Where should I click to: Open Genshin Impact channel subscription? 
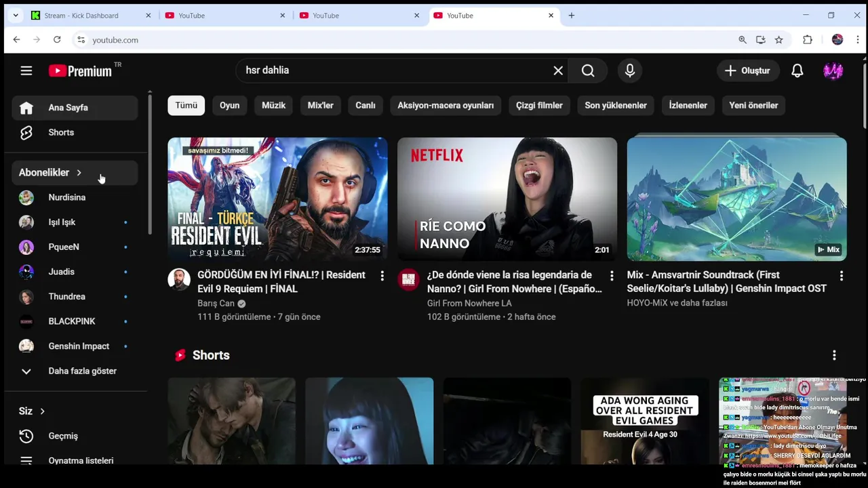pos(75,346)
